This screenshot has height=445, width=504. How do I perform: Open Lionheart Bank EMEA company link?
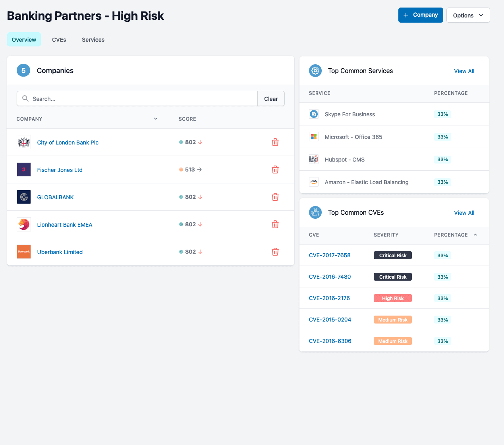(x=65, y=225)
